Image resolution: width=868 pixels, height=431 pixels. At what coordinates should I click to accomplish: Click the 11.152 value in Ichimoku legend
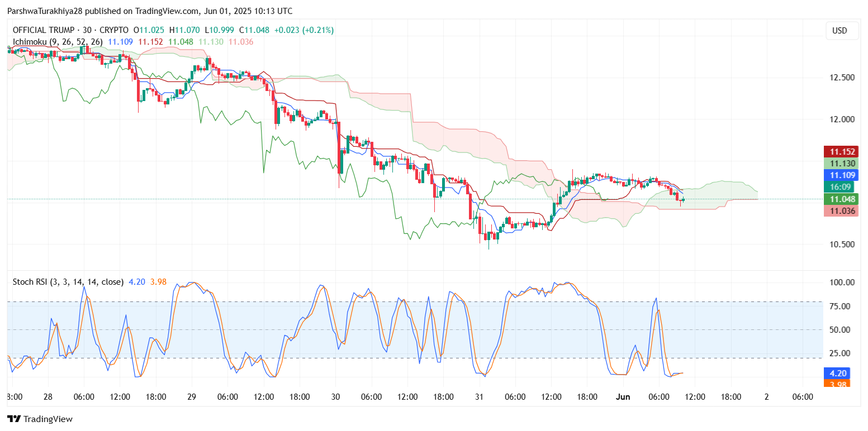tap(150, 41)
